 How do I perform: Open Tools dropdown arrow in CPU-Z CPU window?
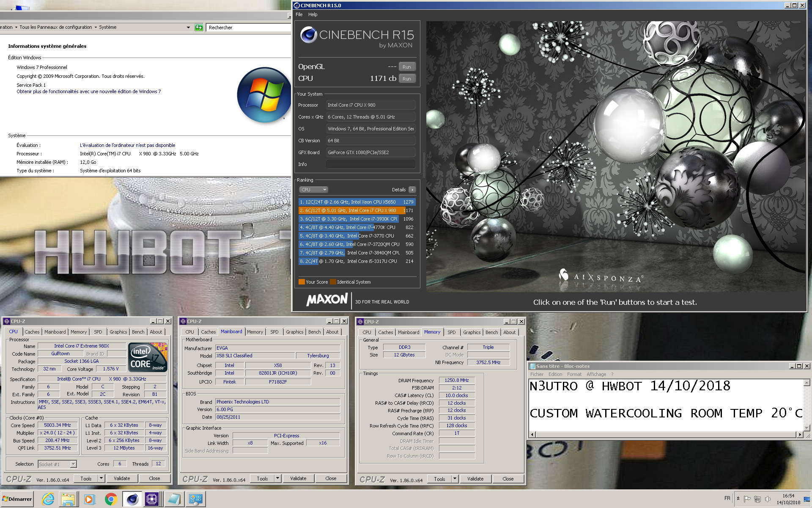101,478
